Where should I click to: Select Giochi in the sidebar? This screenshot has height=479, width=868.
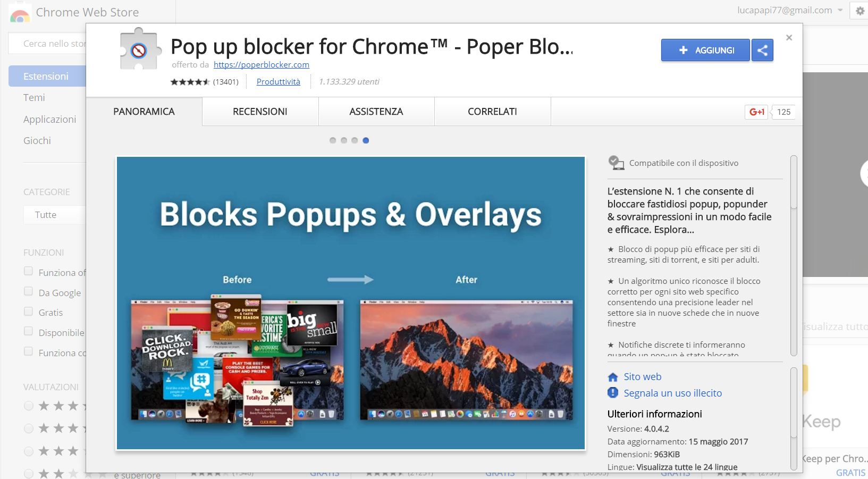37,140
